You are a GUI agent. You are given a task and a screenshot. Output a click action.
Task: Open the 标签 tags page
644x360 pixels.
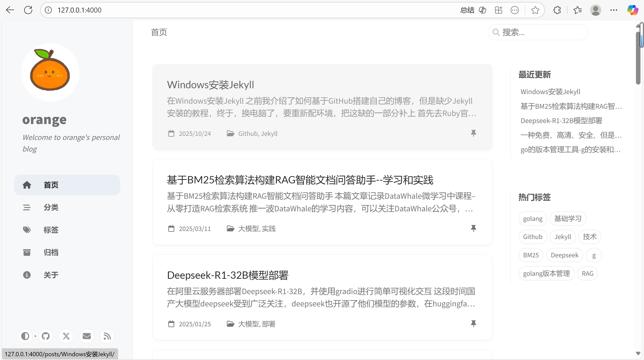tap(67, 230)
